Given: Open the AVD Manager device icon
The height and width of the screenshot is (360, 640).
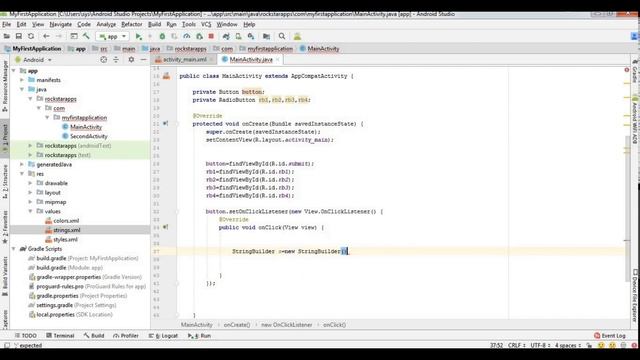Looking at the screenshot, I should pyautogui.click(x=238, y=37).
